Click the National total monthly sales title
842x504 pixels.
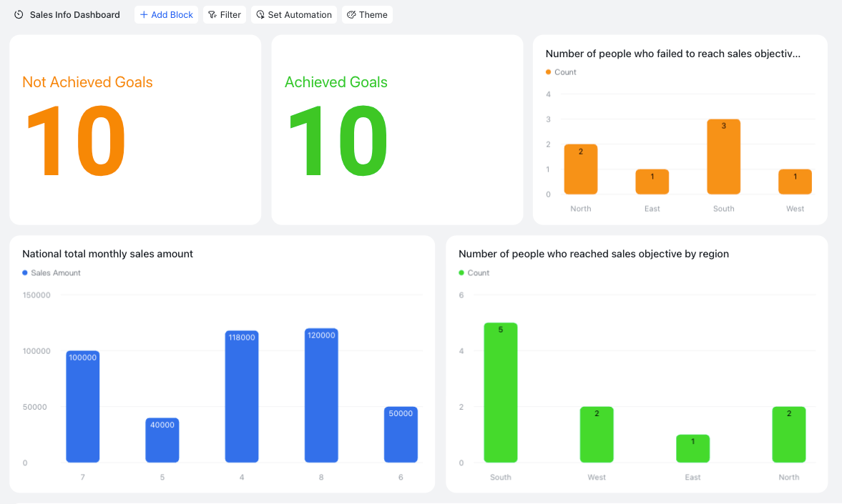pyautogui.click(x=107, y=254)
